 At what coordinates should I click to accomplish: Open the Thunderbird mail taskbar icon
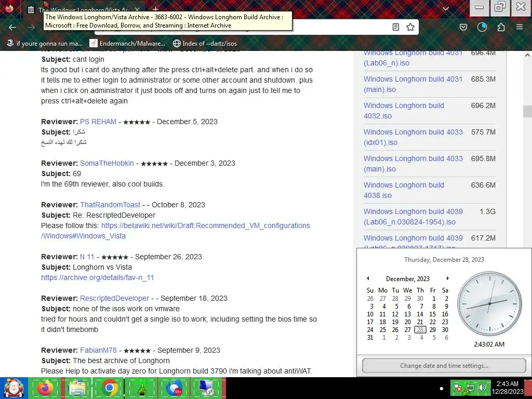[174, 388]
